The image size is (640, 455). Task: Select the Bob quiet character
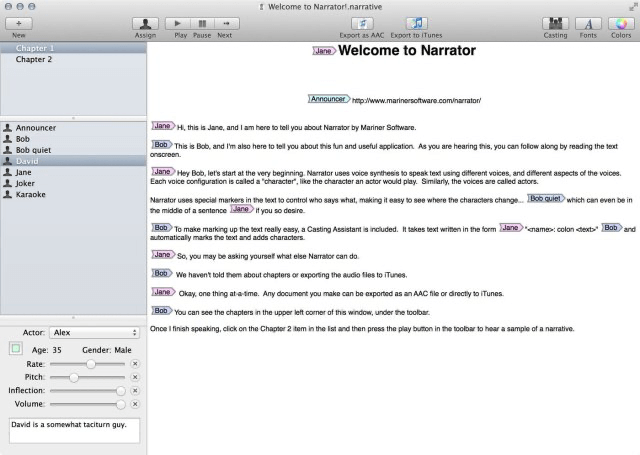(x=73, y=150)
